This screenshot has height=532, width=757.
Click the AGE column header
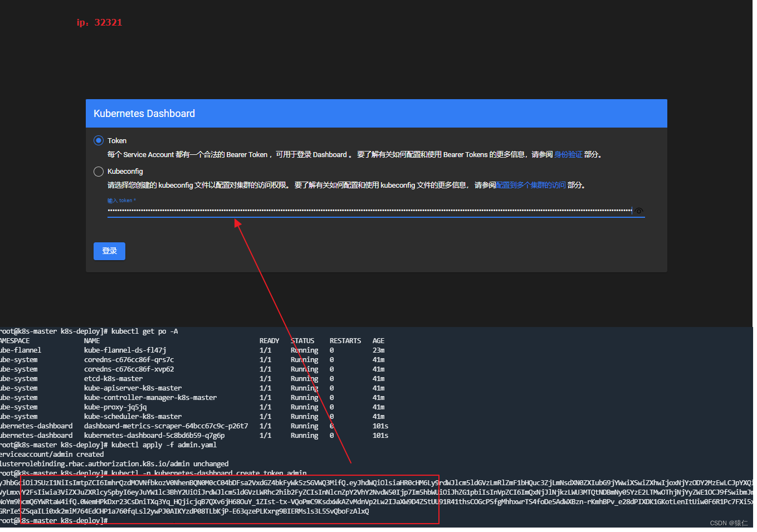pyautogui.click(x=378, y=341)
